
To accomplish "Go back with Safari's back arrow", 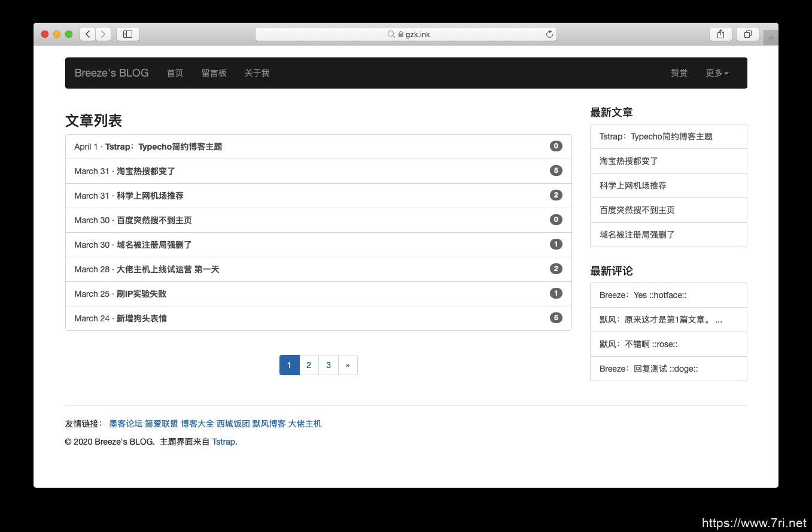I will click(88, 34).
